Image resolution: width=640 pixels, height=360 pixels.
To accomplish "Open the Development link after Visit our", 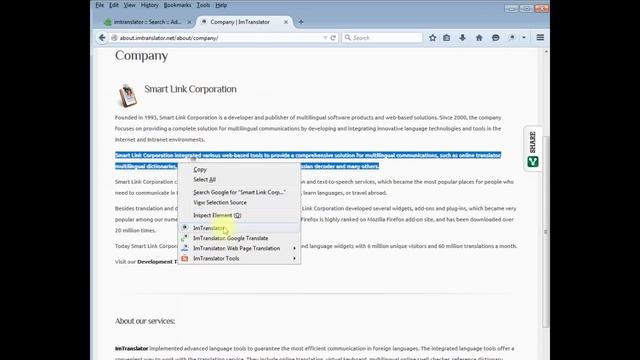I will (x=158, y=262).
